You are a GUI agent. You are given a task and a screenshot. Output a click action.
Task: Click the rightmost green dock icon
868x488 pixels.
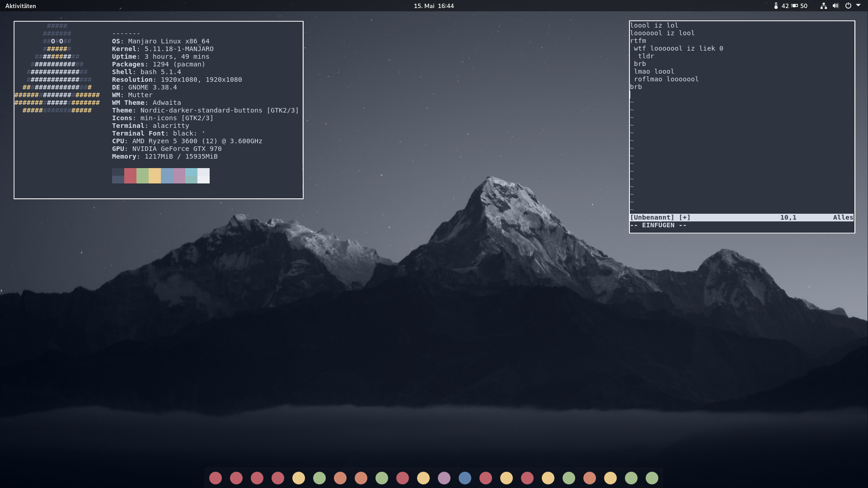tap(652, 478)
